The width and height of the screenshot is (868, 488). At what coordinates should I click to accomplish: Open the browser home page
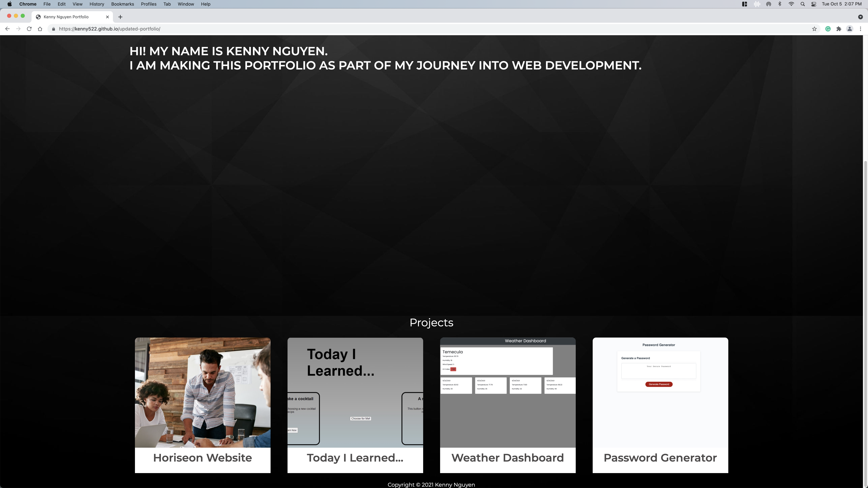coord(40,29)
